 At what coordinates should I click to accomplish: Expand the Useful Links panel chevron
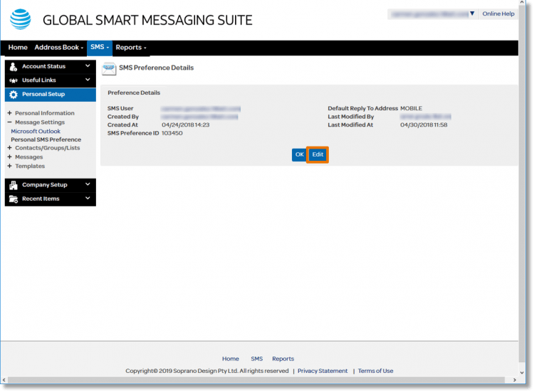click(88, 80)
